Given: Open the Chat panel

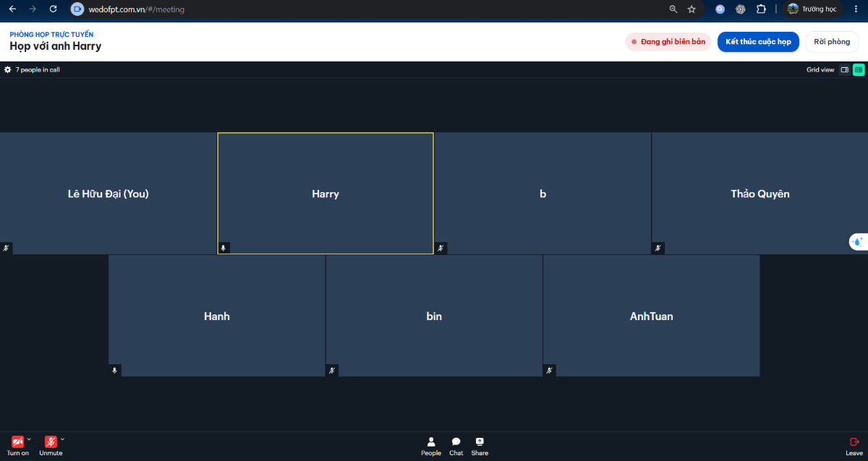Looking at the screenshot, I should 456,447.
